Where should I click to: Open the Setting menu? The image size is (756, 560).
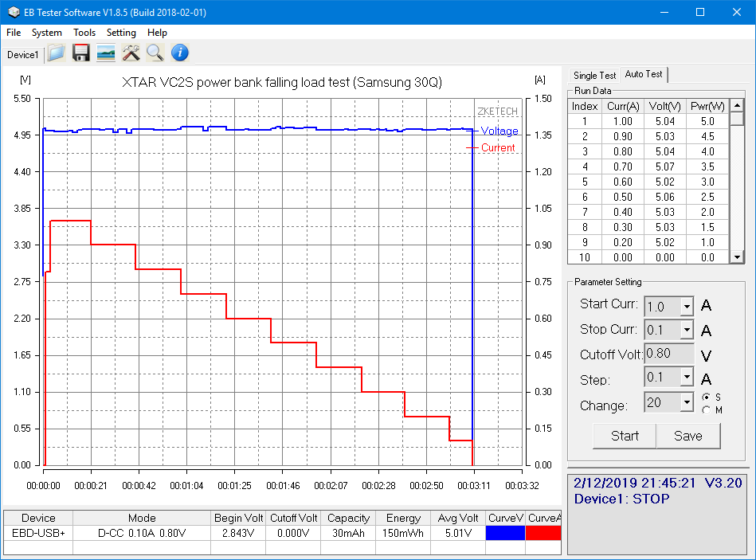[x=121, y=33]
